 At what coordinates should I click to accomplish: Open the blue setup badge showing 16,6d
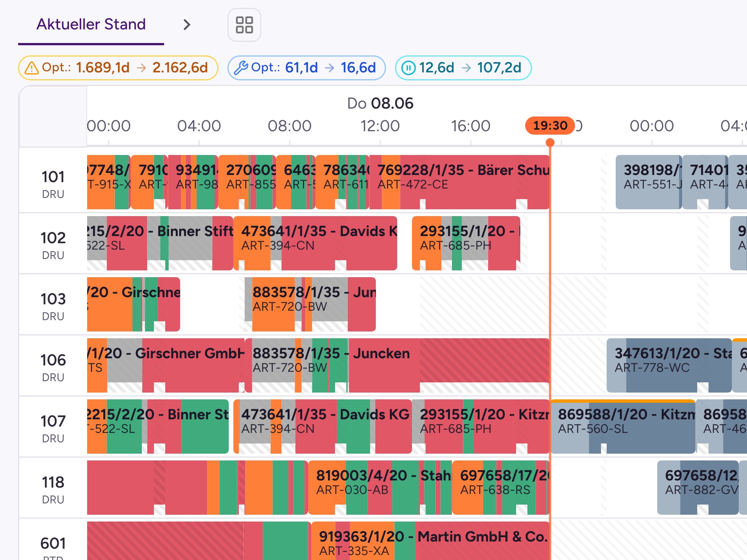306,68
